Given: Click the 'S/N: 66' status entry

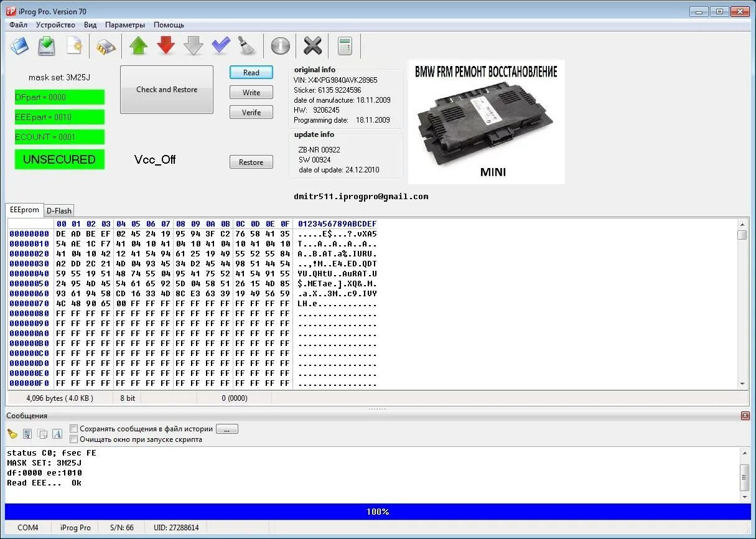Looking at the screenshot, I should pos(122,528).
